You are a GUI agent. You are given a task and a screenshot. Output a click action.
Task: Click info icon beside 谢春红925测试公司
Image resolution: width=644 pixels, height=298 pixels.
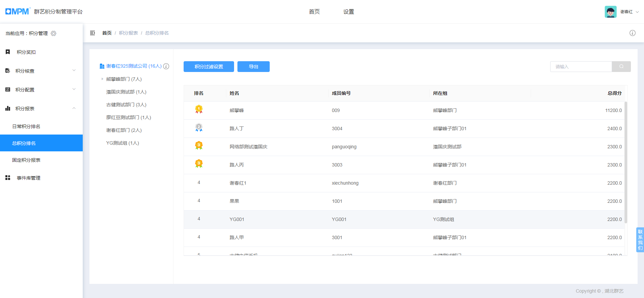tap(166, 66)
